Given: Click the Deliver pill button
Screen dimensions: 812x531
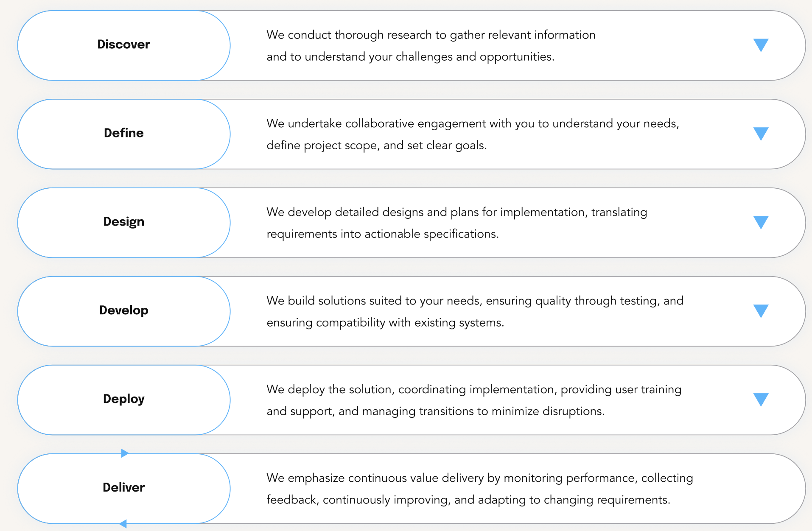Looking at the screenshot, I should (x=123, y=488).
